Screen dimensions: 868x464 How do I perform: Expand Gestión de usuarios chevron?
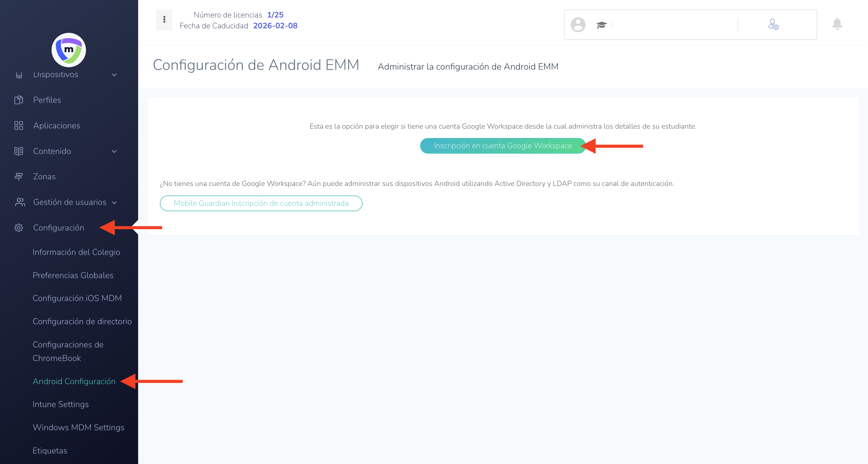(114, 202)
